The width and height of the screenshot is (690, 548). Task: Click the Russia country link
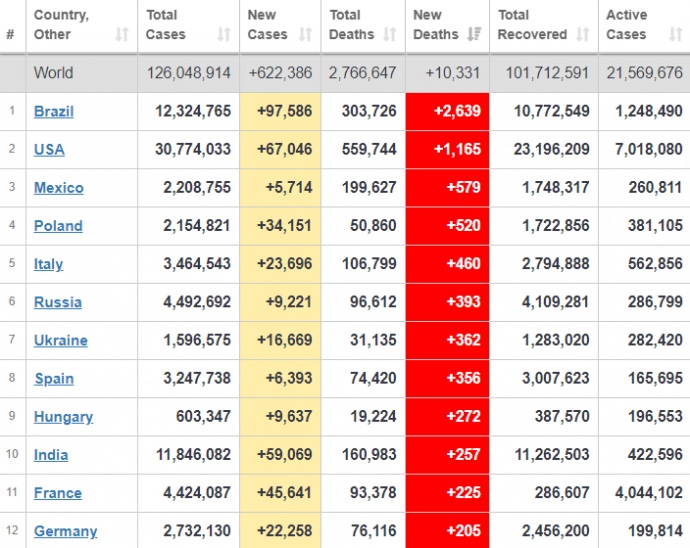(58, 302)
